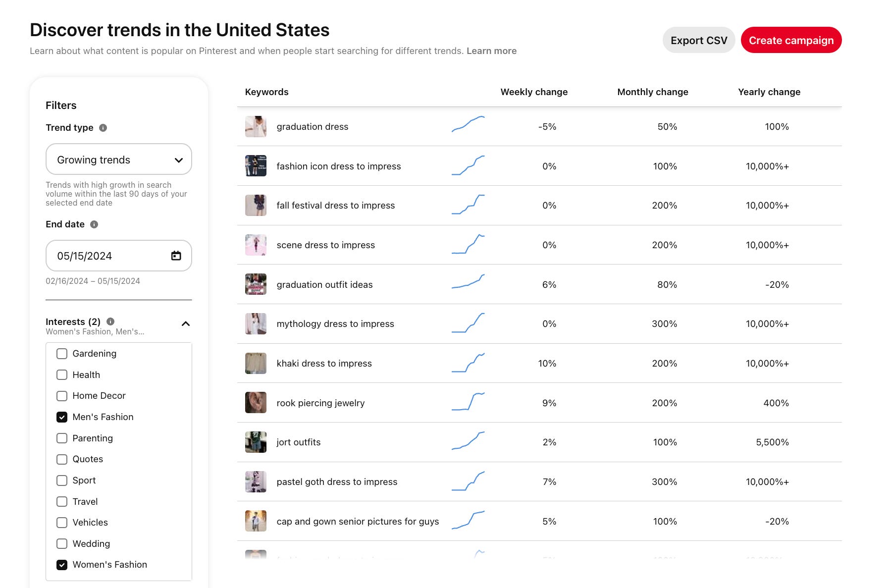Open the calendar date picker icon
This screenshot has width=891, height=588.
point(176,256)
